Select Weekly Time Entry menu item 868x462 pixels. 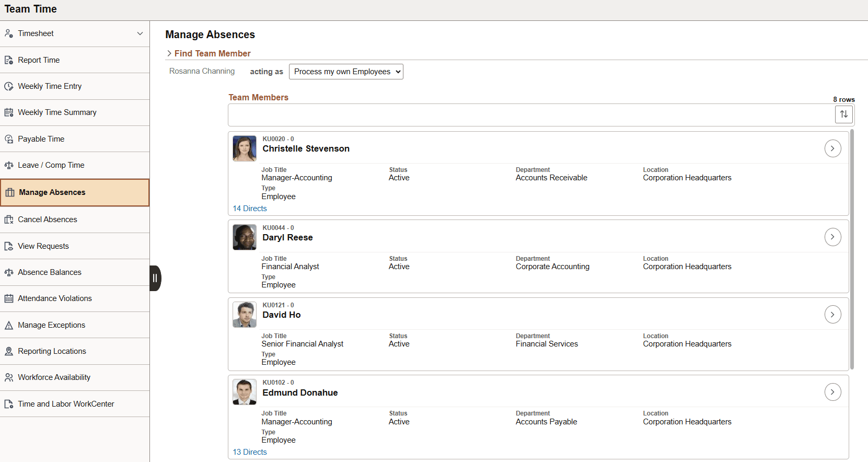coord(75,86)
